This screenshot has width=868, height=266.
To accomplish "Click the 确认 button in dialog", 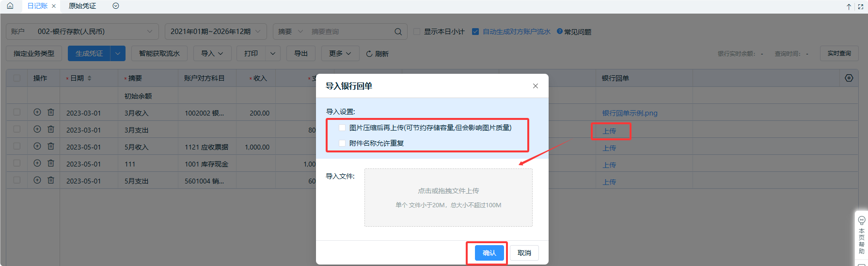I will pyautogui.click(x=489, y=253).
